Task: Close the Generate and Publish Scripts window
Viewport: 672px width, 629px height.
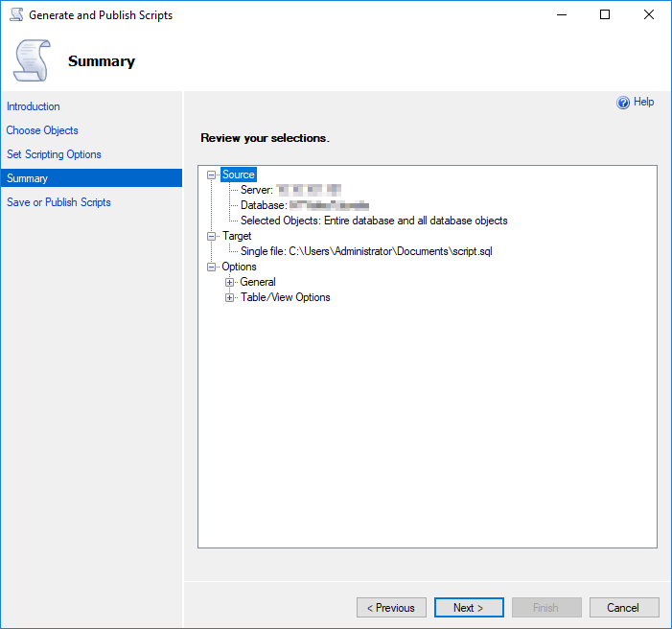Action: (x=648, y=14)
